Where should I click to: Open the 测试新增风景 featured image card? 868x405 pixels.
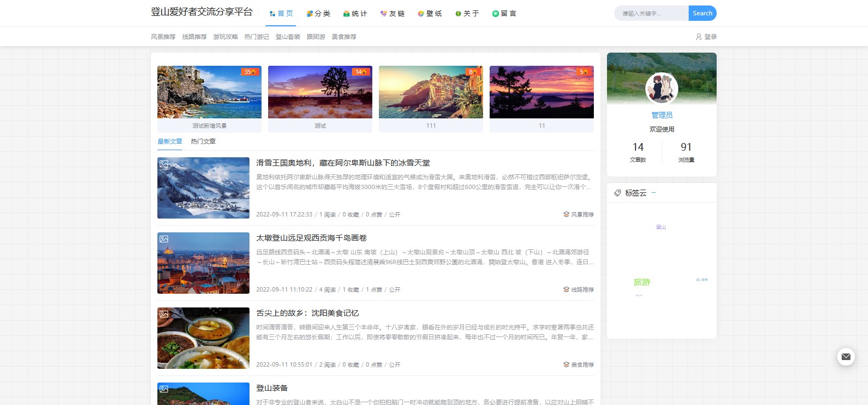[209, 99]
